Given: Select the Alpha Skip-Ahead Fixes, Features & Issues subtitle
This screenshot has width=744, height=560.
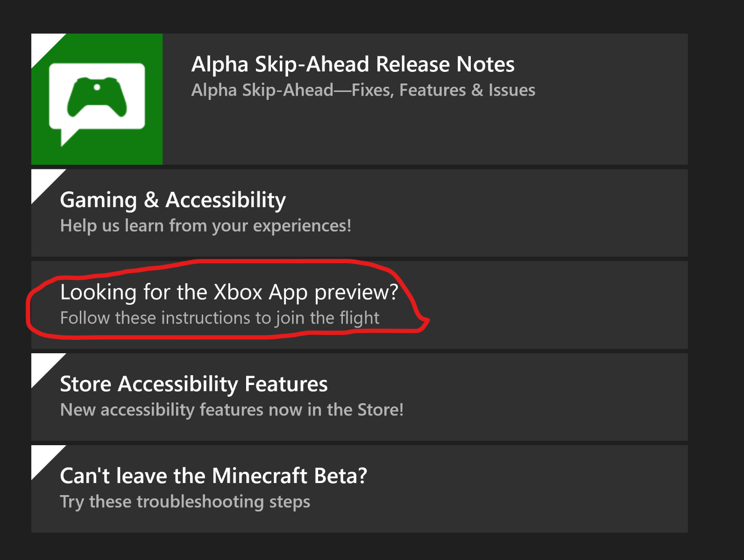Looking at the screenshot, I should tap(363, 90).
